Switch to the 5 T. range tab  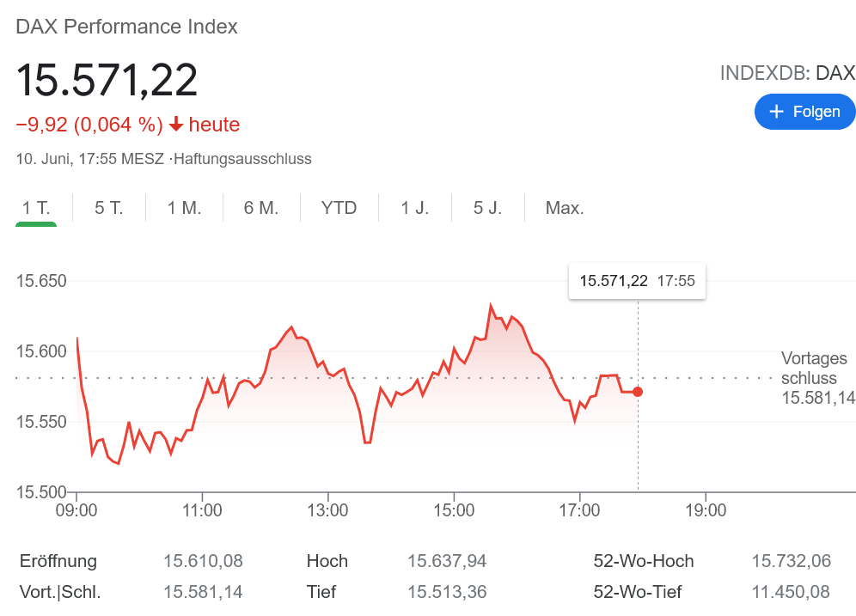[x=109, y=208]
